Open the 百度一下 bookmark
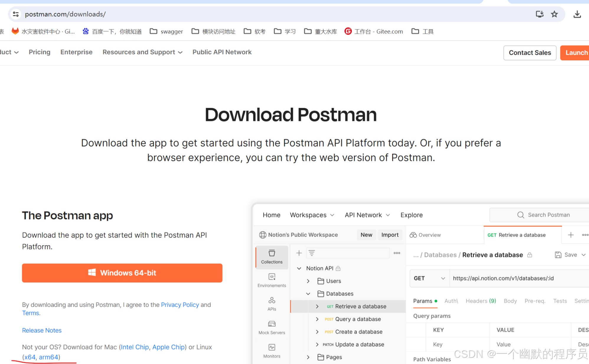589x364 pixels. pos(112,31)
